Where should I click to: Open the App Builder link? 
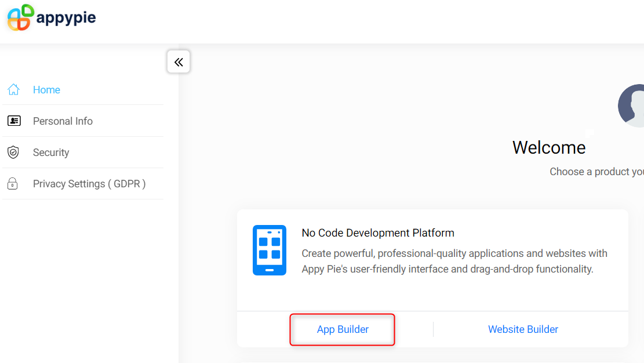coord(343,329)
